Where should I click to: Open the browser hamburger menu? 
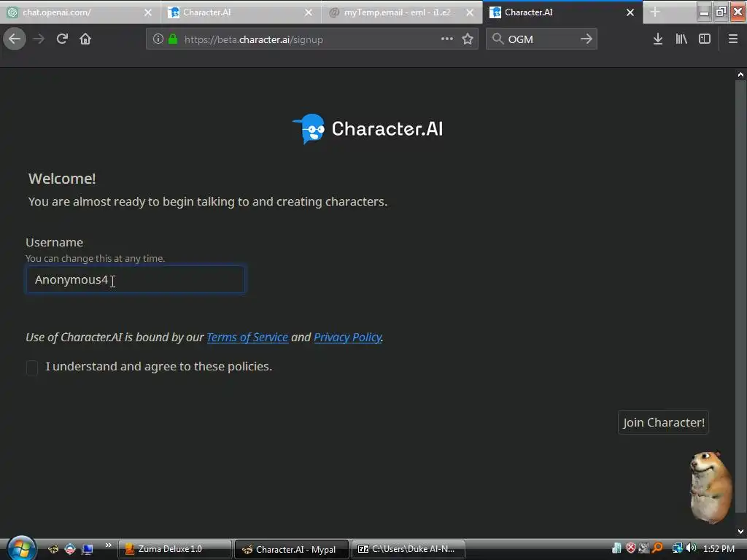point(733,39)
